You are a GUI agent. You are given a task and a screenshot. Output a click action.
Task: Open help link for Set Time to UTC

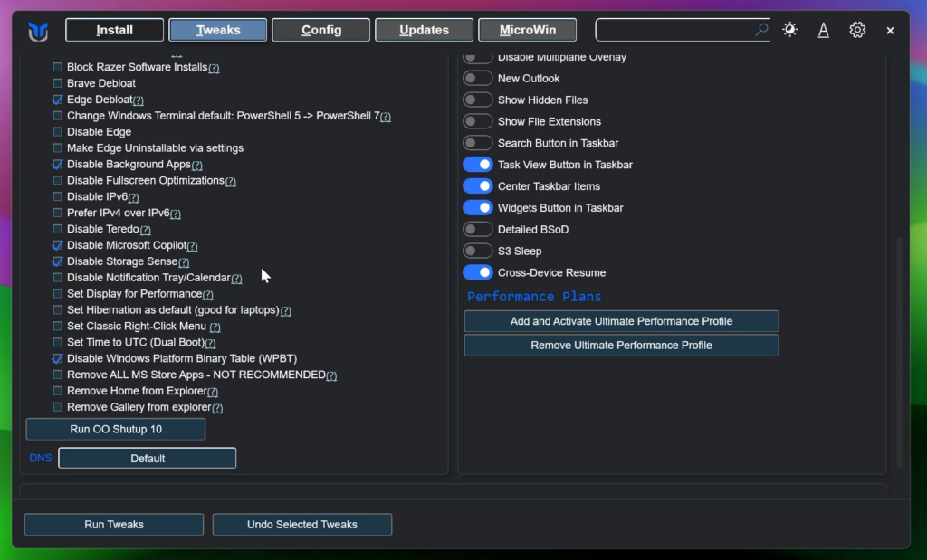click(210, 344)
